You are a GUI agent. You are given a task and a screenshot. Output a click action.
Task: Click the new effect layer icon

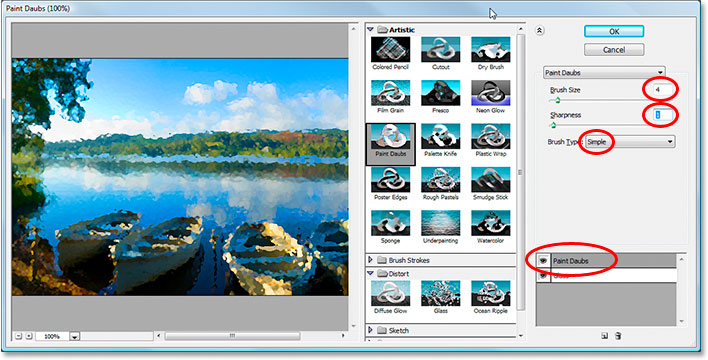point(604,336)
